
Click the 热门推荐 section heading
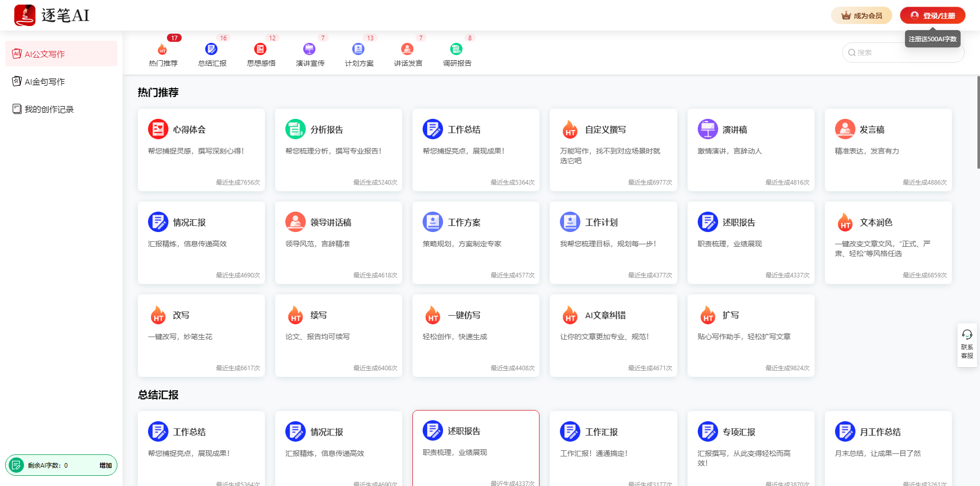pos(158,92)
